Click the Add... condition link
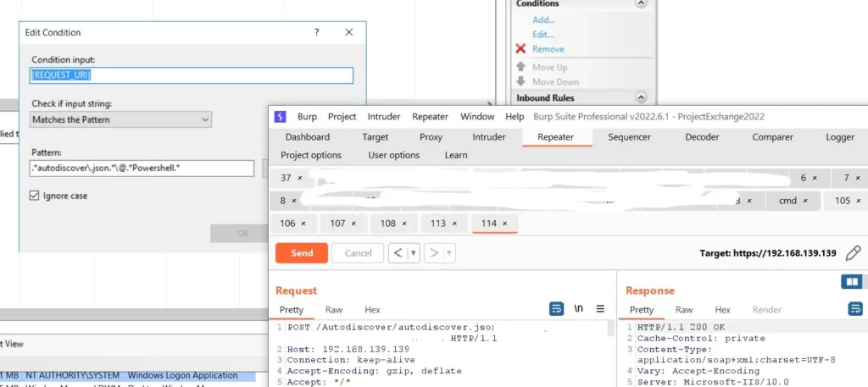 tap(543, 20)
